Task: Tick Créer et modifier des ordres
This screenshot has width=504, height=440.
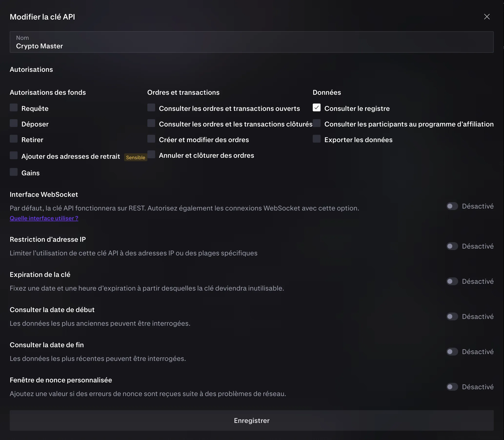Action: coord(151,139)
